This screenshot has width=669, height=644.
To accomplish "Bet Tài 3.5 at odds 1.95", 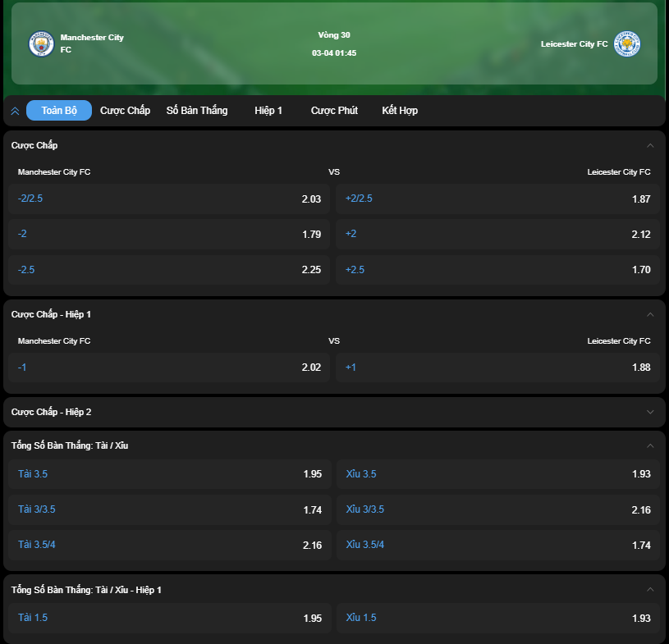I will click(170, 474).
